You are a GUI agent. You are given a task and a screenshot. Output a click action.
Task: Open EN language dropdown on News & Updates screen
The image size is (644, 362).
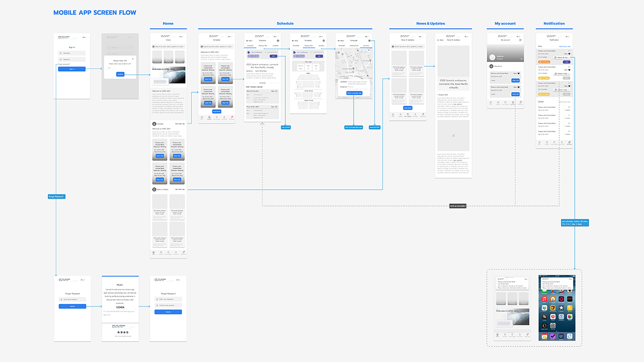click(x=420, y=37)
